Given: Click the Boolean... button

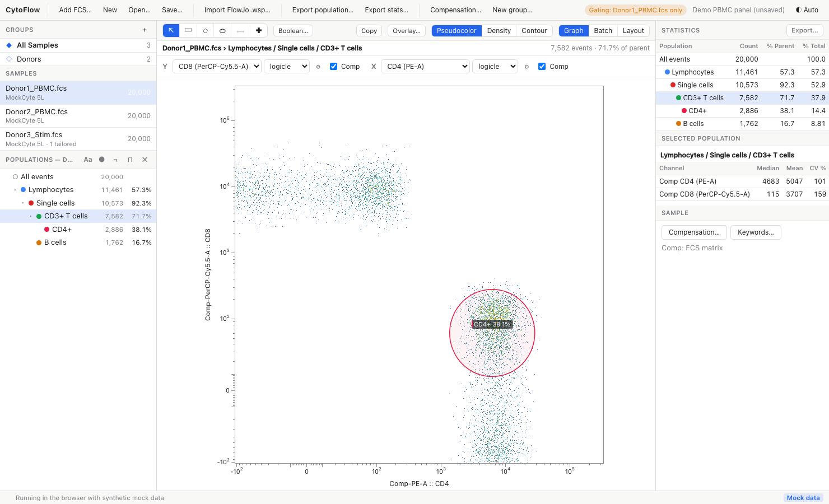Looking at the screenshot, I should coord(293,31).
